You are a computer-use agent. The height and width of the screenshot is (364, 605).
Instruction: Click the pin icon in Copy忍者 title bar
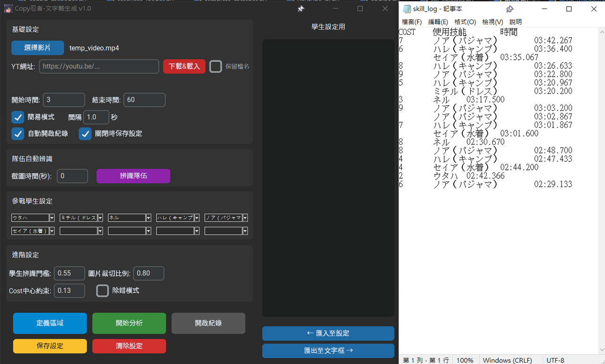(301, 9)
